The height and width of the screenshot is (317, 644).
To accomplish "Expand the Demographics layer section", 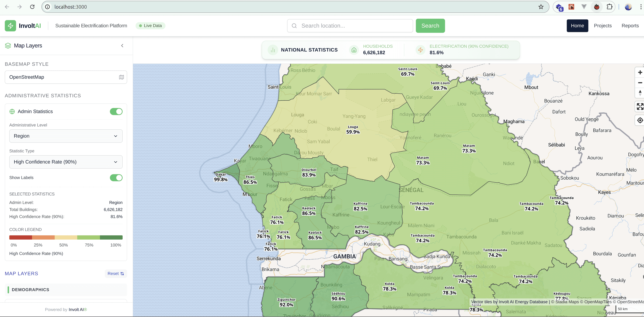I will [66, 290].
